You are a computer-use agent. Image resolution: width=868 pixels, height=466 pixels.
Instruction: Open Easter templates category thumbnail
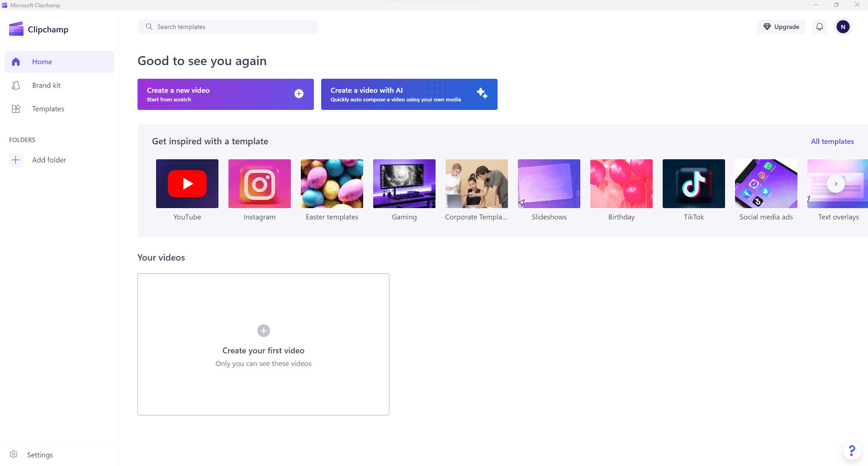tap(332, 184)
